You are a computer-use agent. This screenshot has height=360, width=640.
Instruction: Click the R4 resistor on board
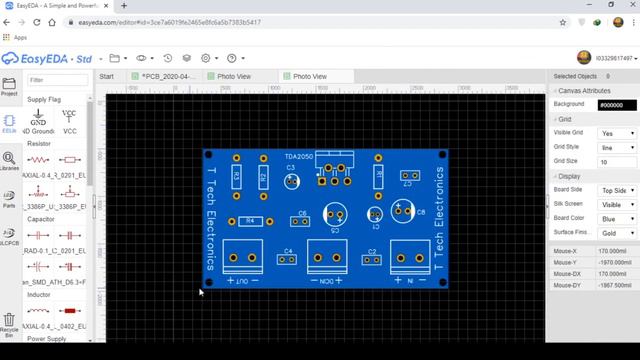250,221
